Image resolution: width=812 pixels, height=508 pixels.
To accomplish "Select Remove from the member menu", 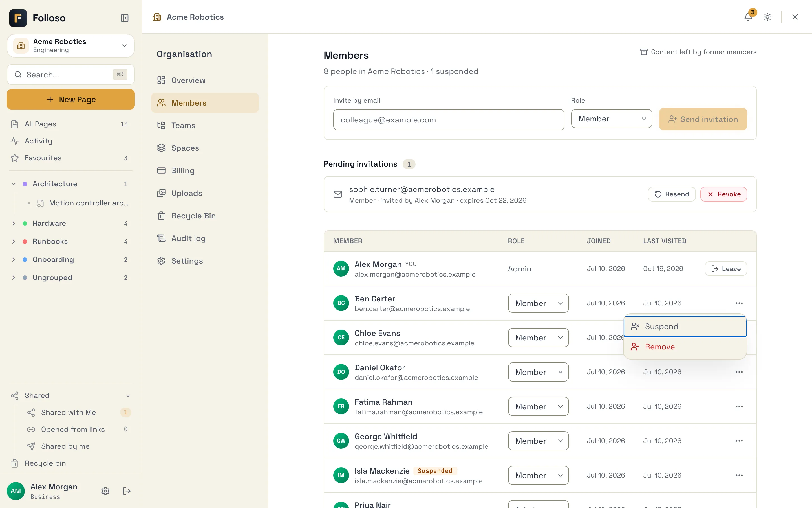I will 685,347.
